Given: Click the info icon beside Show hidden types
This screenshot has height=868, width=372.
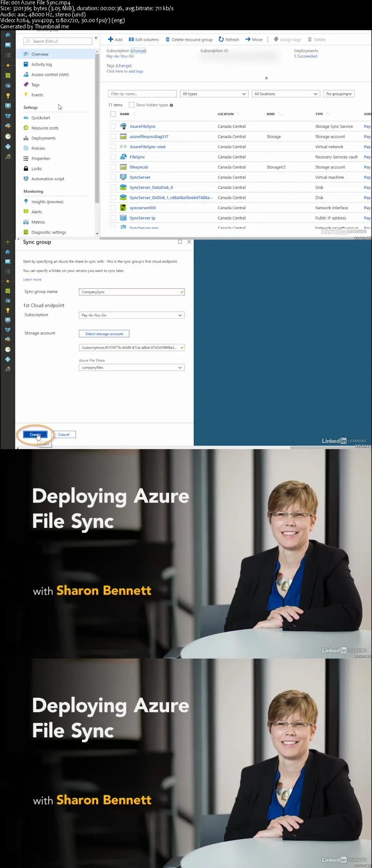Looking at the screenshot, I should (171, 105).
